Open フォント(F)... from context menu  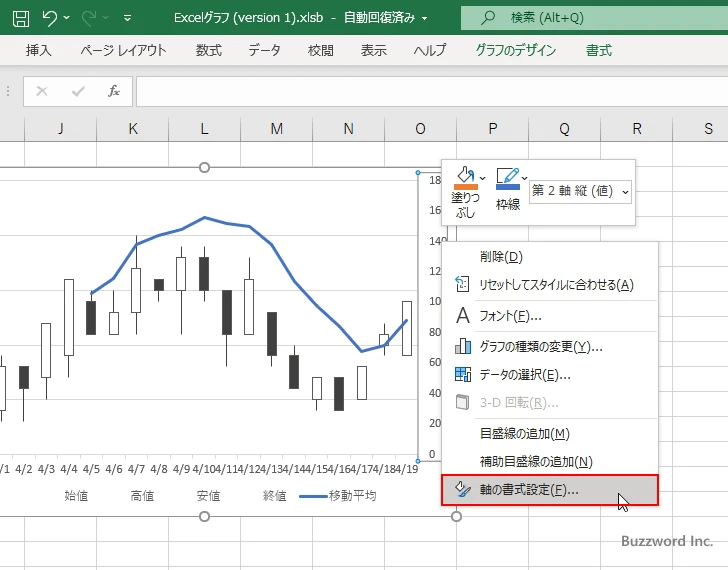(550, 316)
